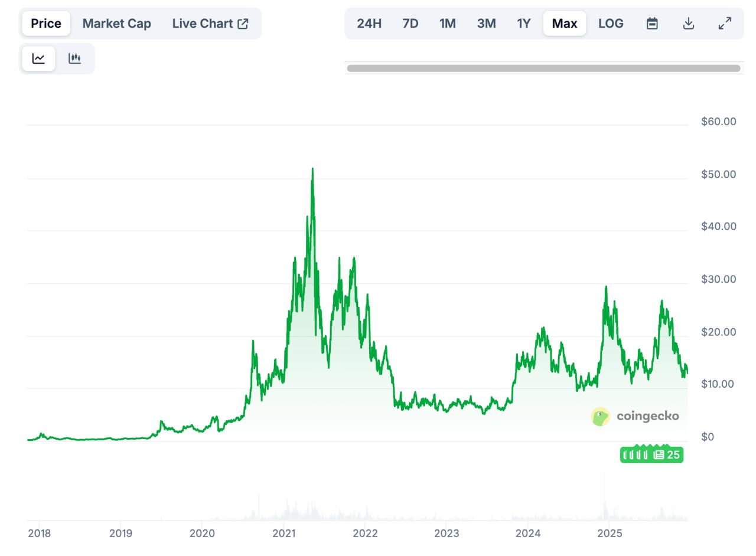This screenshot has height=556, width=756.
Task: Select the 7D time range
Action: point(410,23)
